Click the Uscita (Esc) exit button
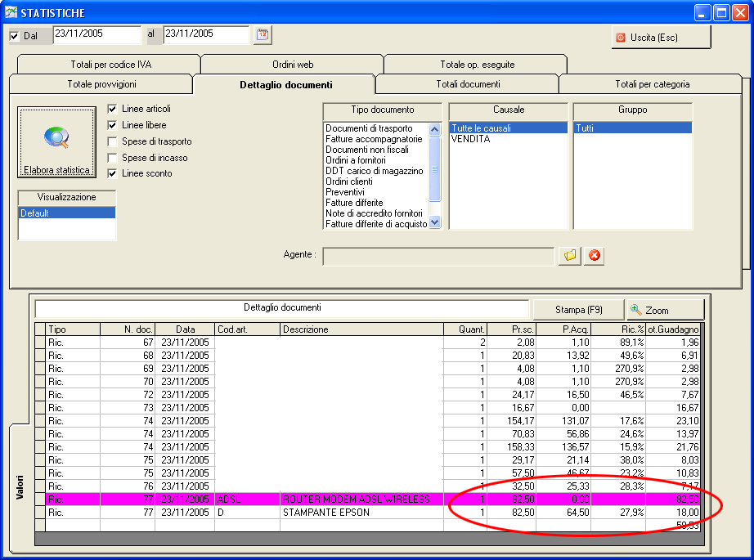This screenshot has width=754, height=560. [x=662, y=38]
